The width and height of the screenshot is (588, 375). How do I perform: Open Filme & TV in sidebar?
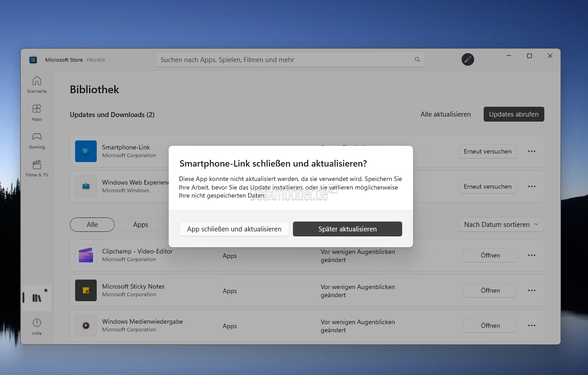(37, 168)
